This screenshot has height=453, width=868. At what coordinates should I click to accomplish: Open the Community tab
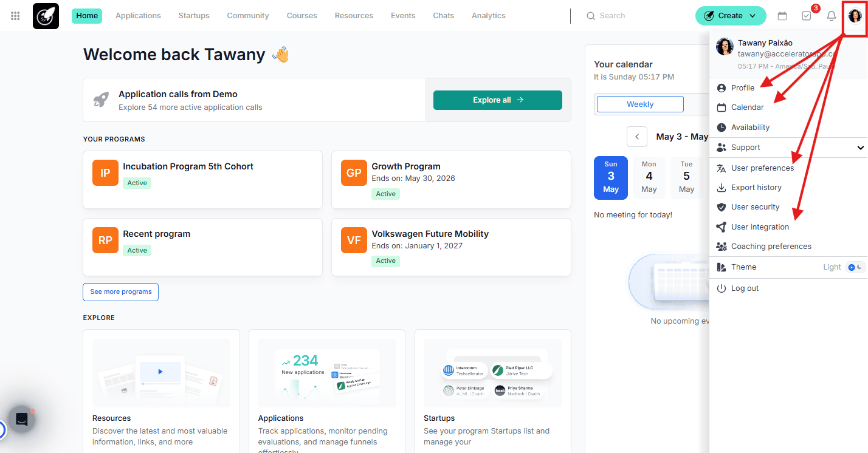[248, 16]
